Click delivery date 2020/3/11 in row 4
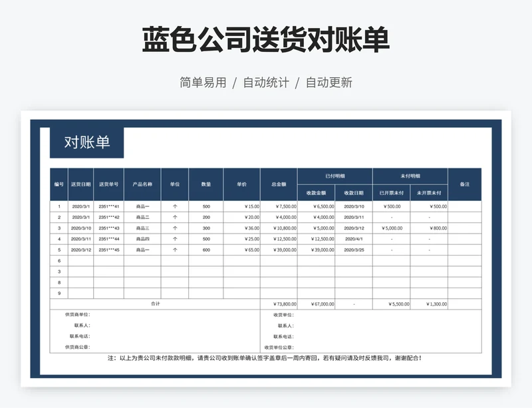 80,239
